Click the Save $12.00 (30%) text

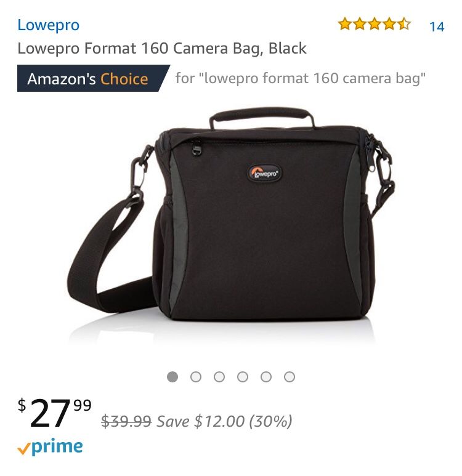[224, 421]
